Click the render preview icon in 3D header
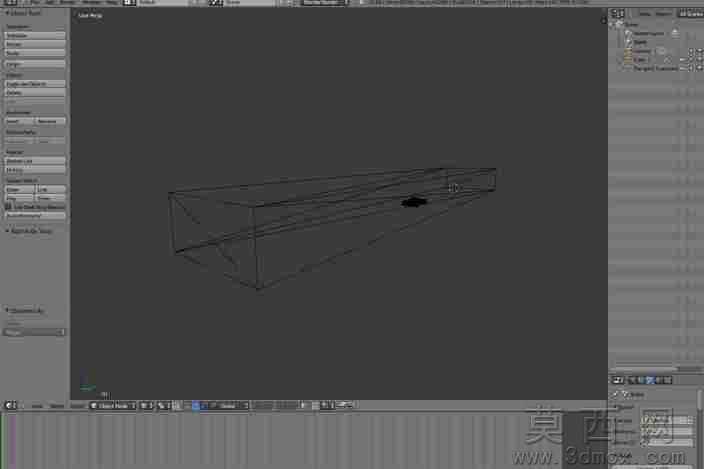Viewport: 704px width, 469px height. point(345,405)
